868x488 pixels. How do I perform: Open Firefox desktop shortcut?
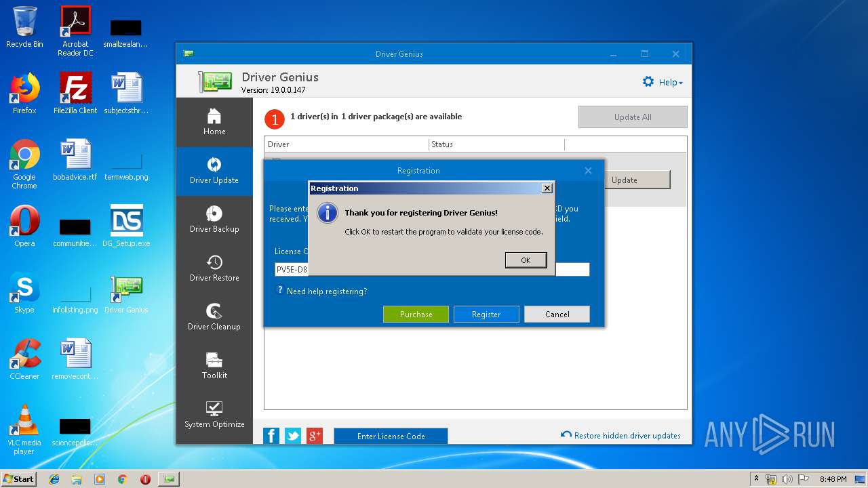(24, 94)
